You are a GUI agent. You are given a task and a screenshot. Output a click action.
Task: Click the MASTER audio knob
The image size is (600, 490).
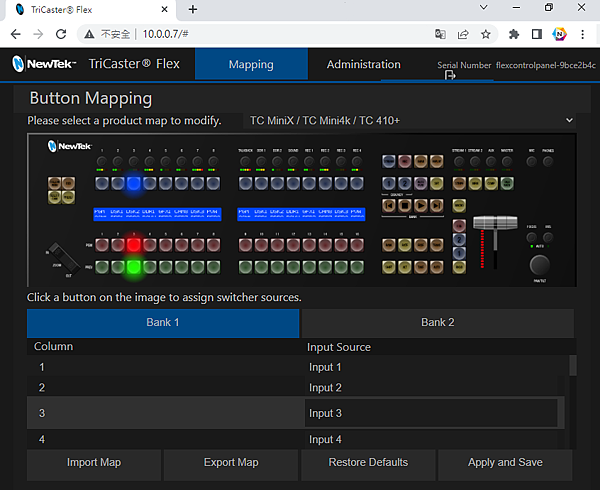pos(507,162)
